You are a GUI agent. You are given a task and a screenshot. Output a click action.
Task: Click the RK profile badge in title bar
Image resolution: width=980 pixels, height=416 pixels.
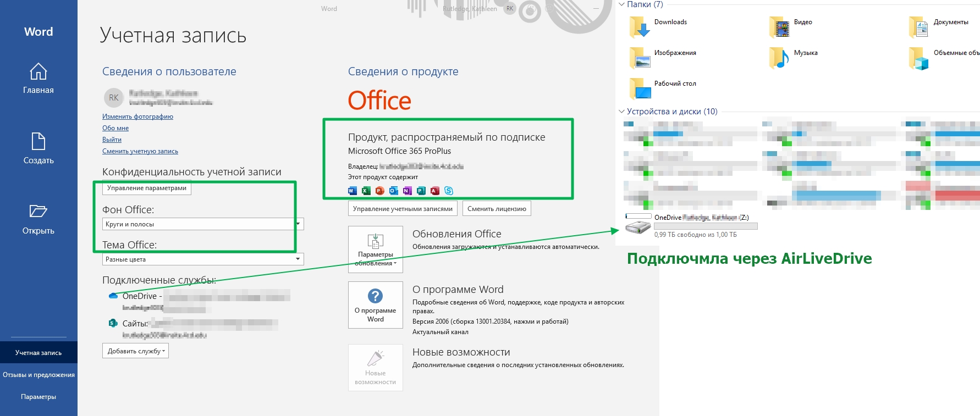click(x=510, y=8)
